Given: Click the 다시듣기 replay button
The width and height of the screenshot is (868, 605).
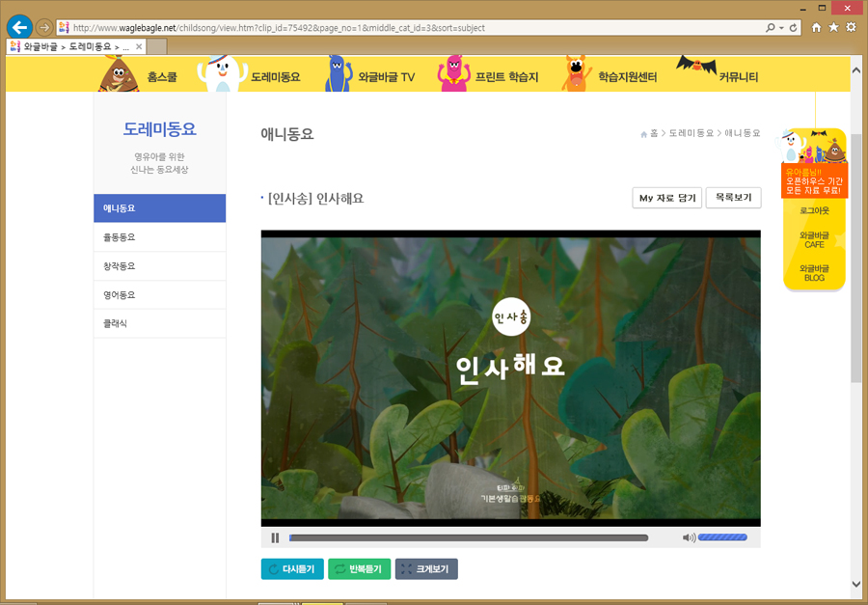Looking at the screenshot, I should [x=292, y=569].
